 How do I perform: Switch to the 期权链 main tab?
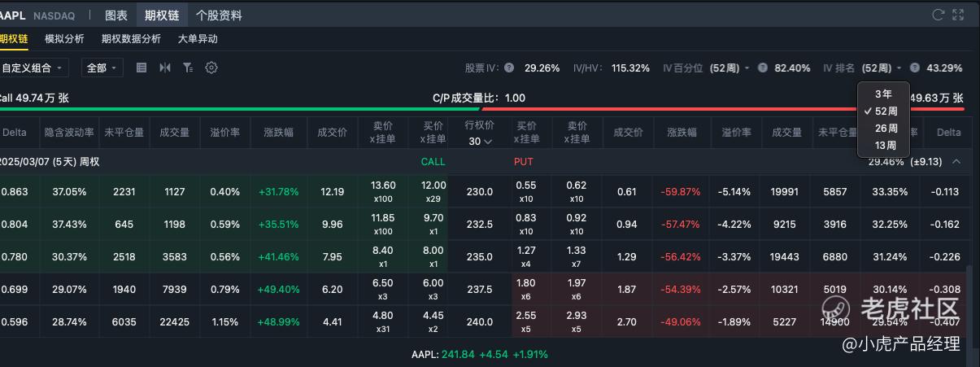click(x=161, y=15)
